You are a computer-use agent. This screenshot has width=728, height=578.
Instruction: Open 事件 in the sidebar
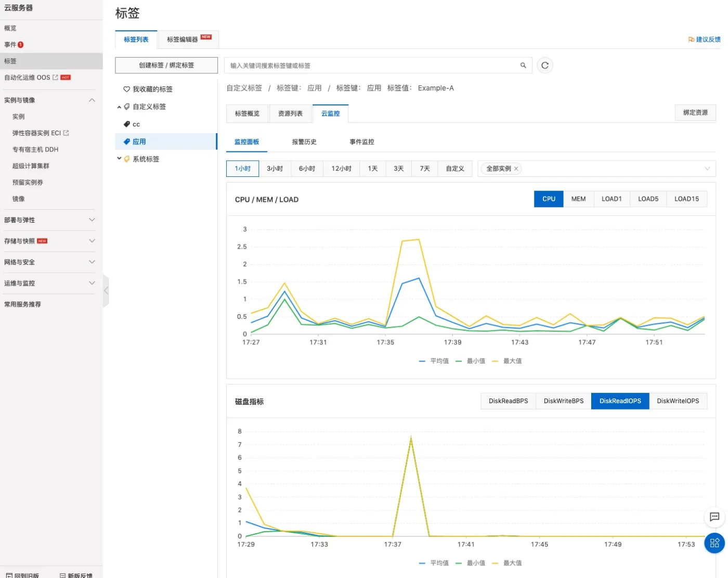[x=10, y=45]
